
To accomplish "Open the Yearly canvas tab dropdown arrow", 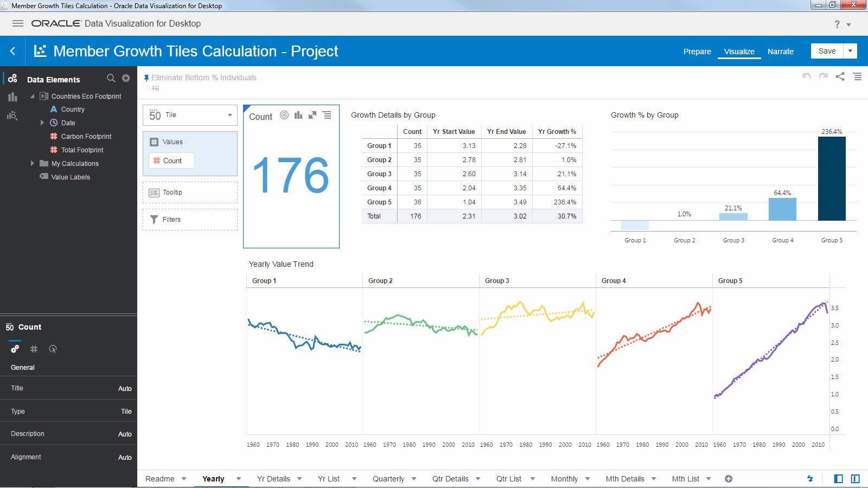I will pos(238,479).
